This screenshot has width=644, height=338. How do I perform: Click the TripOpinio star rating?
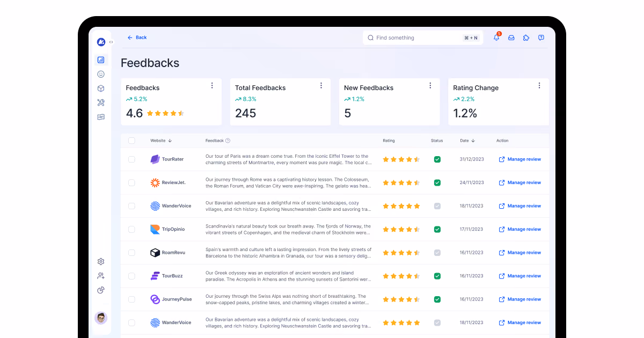pos(401,229)
